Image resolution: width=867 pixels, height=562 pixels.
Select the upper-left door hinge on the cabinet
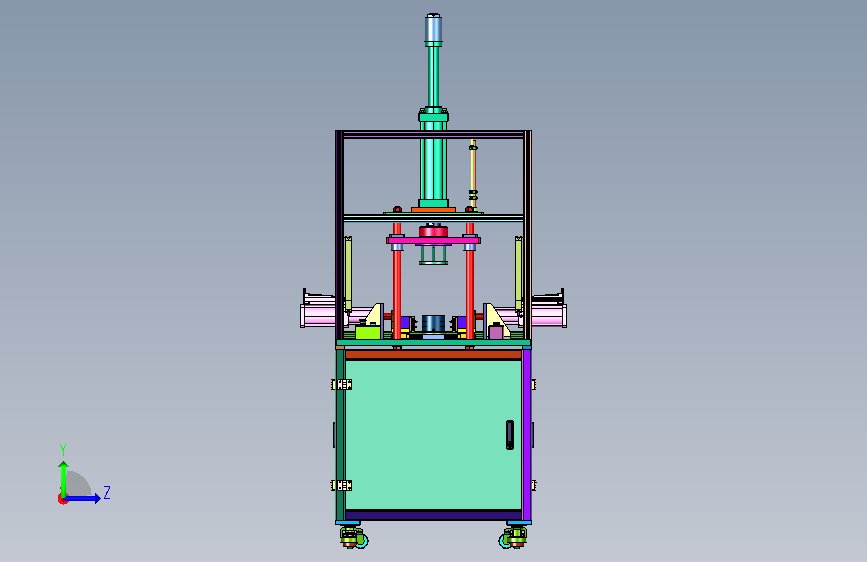coord(342,384)
